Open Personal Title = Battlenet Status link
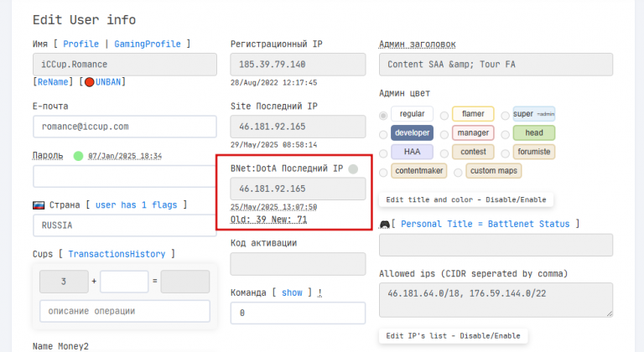644x352 pixels. (x=485, y=224)
